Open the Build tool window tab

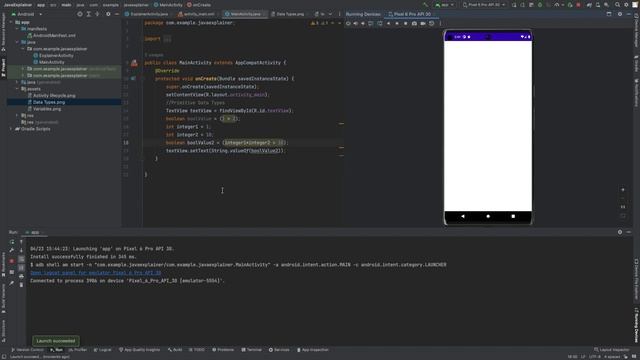click(175, 350)
